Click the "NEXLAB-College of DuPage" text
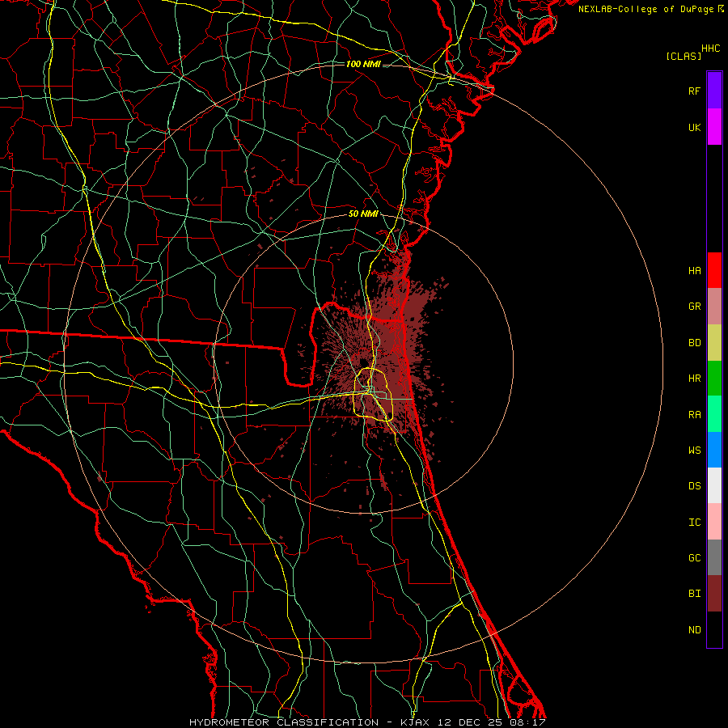 (645, 9)
